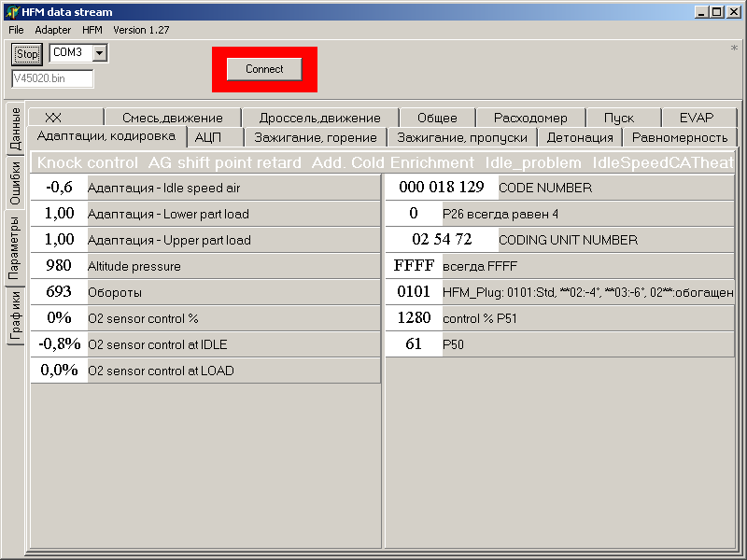Screen dimensions: 747x560
Task: Switch to the Расходомер tab
Action: [530, 118]
